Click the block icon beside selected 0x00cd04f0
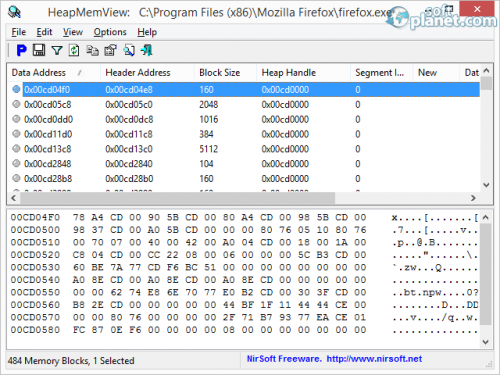Screen dimensions: 500x375 16,89
